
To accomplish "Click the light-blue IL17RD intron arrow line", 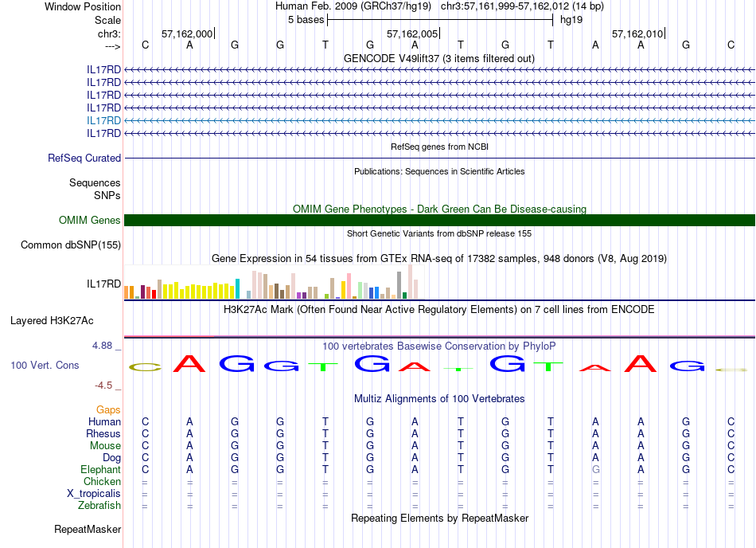I will pyautogui.click(x=439, y=120).
